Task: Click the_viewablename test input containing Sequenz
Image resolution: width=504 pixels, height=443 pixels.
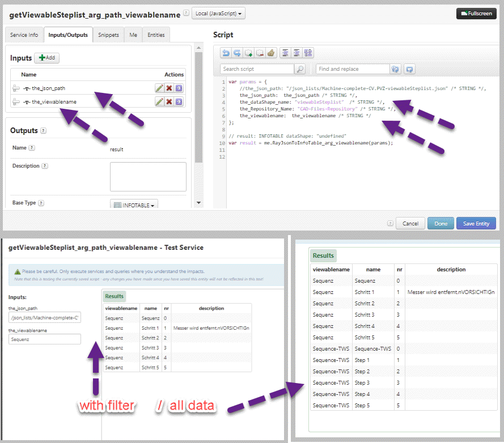Action: coord(45,339)
